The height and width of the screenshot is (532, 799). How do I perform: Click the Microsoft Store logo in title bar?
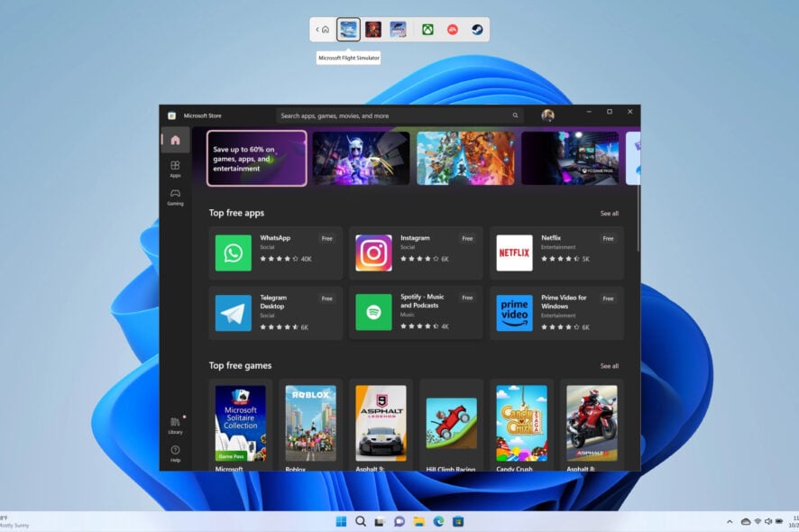171,115
